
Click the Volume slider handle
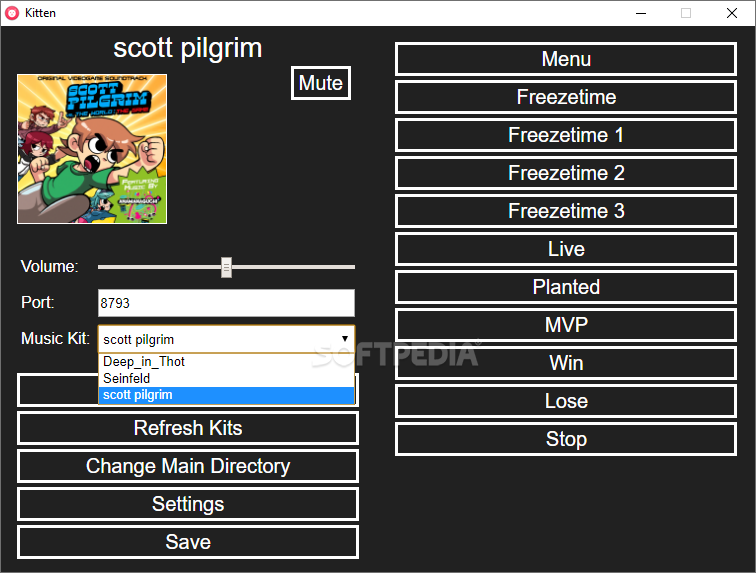(226, 267)
